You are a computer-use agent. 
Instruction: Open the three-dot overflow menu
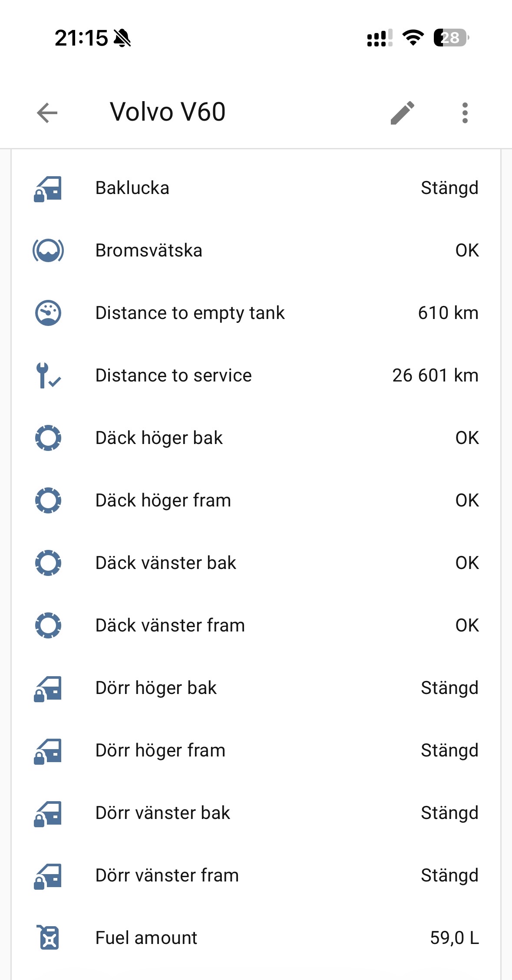(465, 113)
